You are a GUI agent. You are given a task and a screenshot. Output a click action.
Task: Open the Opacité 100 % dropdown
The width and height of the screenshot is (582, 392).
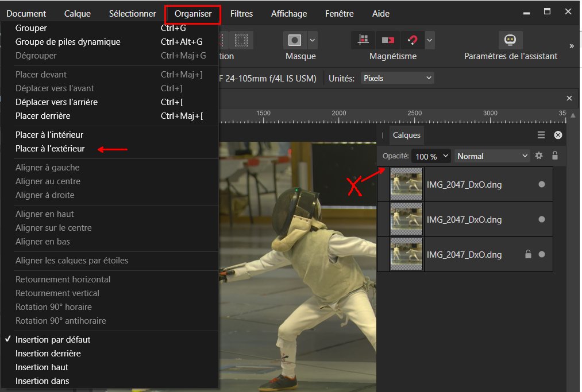click(431, 156)
